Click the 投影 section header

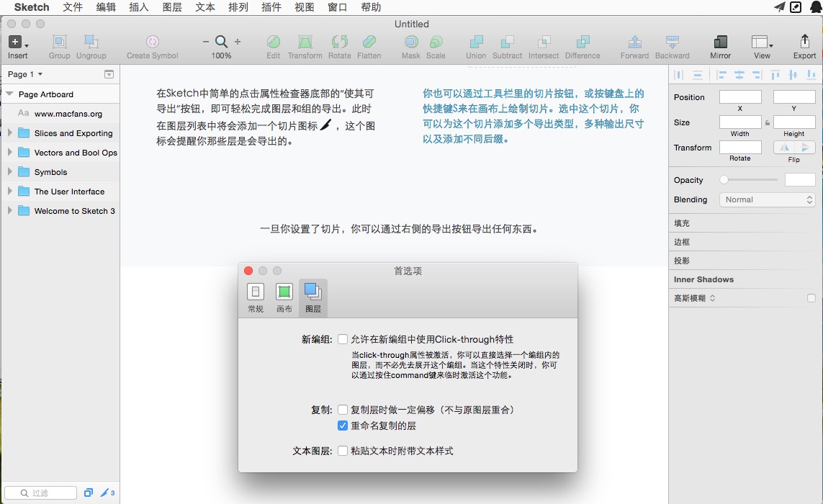[682, 261]
